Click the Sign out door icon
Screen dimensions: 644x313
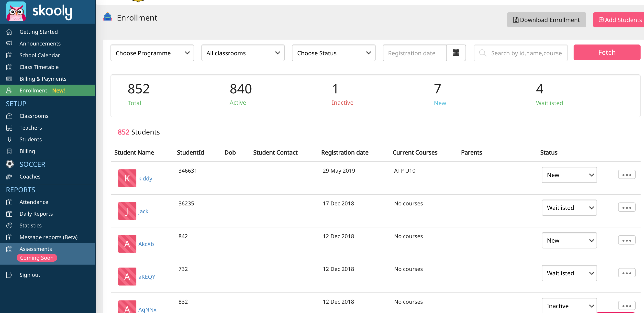(9, 275)
